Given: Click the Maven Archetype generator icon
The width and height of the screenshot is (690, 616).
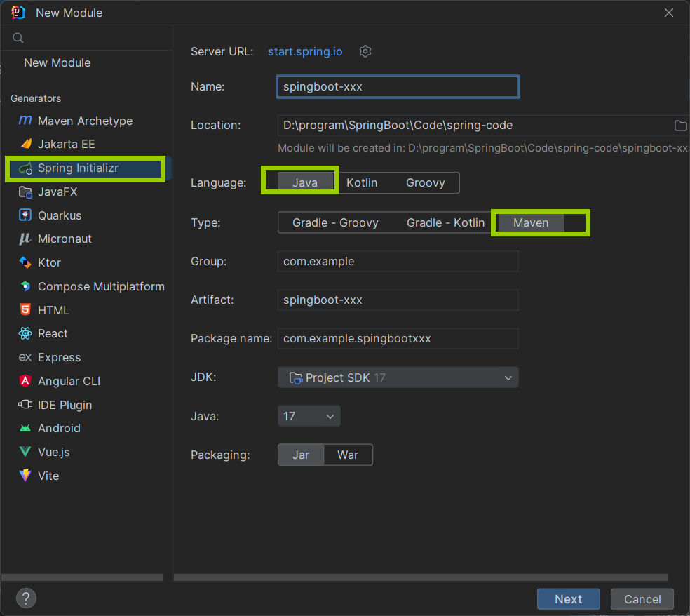Looking at the screenshot, I should tap(25, 120).
